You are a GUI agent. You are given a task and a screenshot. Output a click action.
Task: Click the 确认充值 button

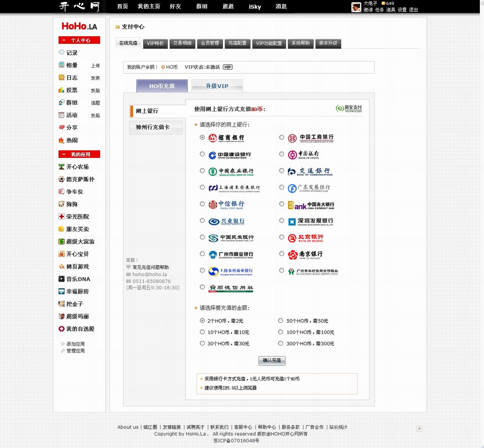pos(272,361)
